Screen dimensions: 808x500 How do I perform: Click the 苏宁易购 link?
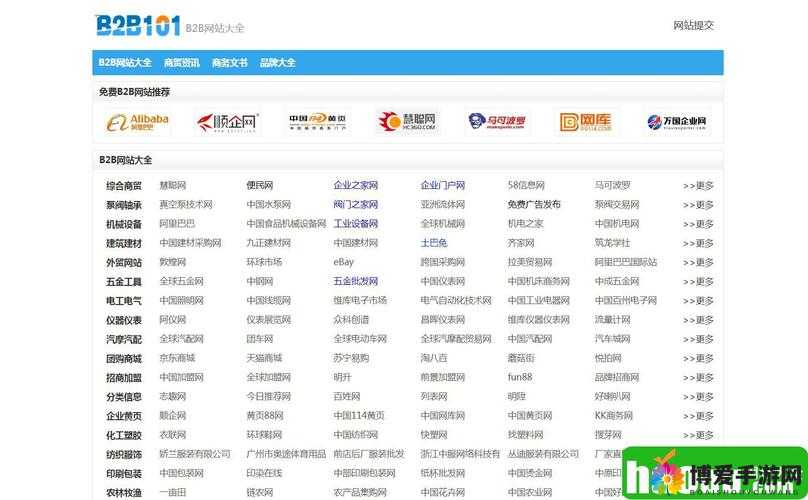point(351,358)
